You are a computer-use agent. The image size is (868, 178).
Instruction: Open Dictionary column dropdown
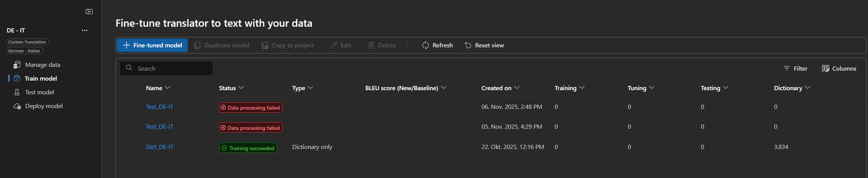coord(808,88)
